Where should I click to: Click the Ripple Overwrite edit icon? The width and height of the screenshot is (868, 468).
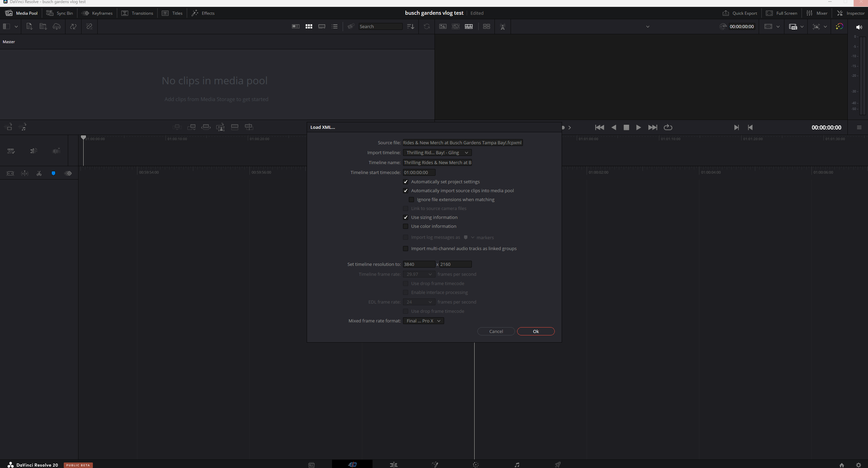206,127
